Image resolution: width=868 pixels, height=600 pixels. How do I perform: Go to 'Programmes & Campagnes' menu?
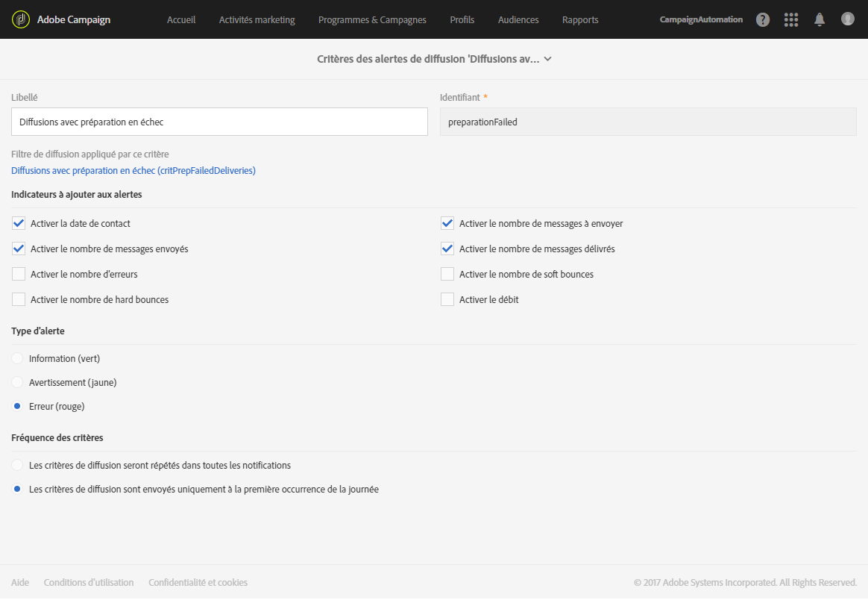372,19
